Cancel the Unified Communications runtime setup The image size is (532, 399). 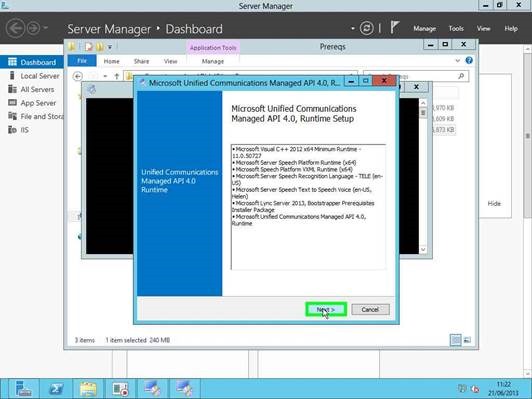(370, 309)
